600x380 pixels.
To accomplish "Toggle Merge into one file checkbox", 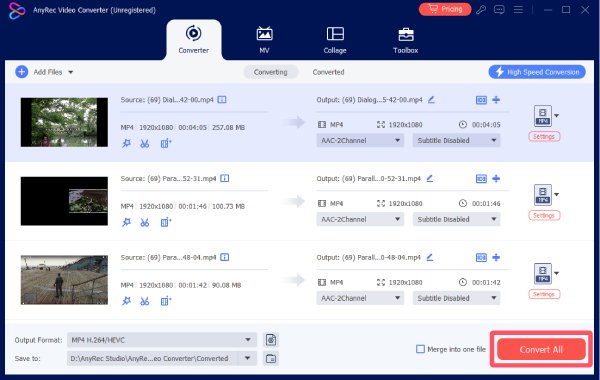I will [420, 349].
